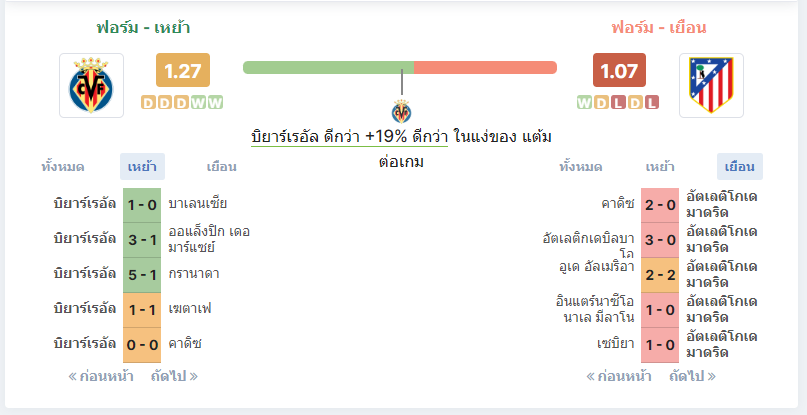Go to ถัดไป in Villarreal results

pos(174,376)
